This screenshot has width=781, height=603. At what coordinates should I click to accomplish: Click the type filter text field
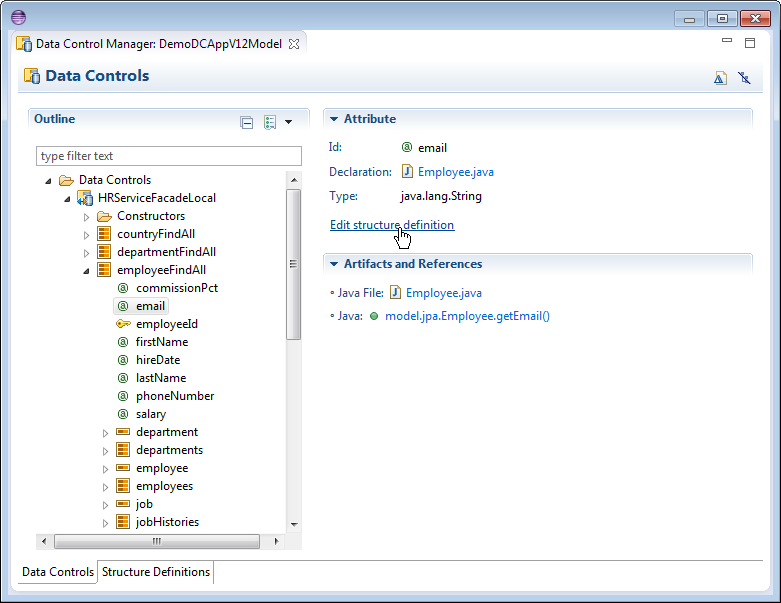(x=169, y=156)
